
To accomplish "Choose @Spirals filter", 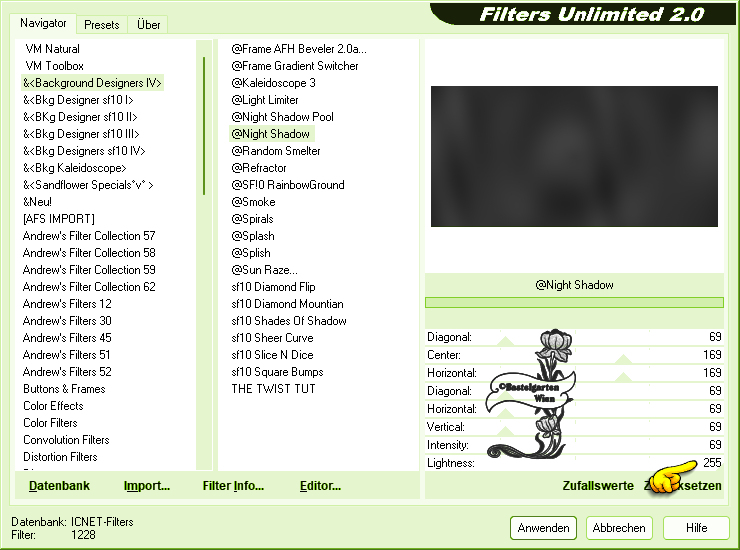I will pyautogui.click(x=252, y=219).
